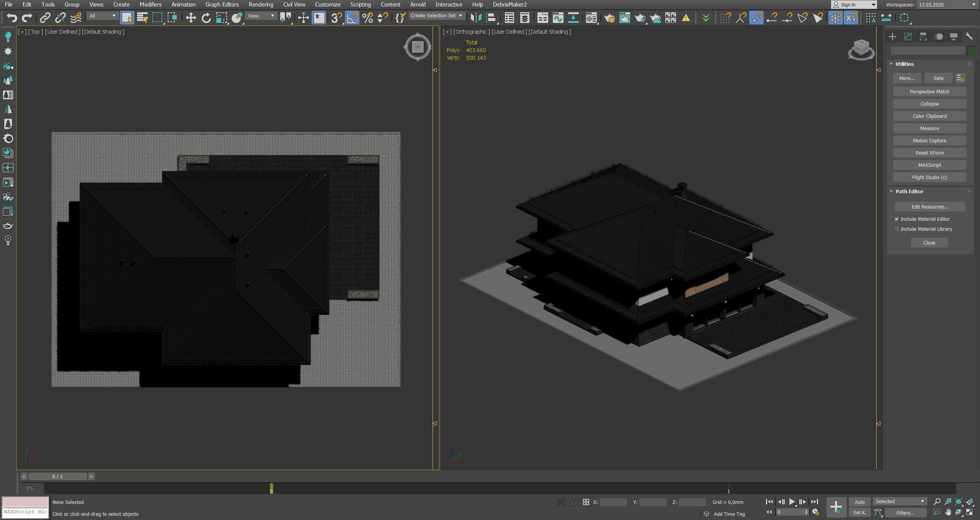Click Edit Resources button
This screenshot has width=980, height=520.
(930, 207)
